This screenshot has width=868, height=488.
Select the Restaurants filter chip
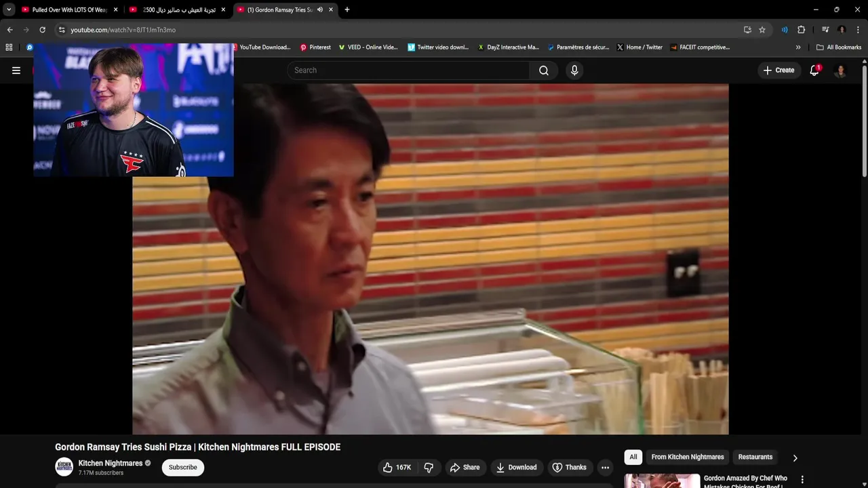(x=755, y=457)
